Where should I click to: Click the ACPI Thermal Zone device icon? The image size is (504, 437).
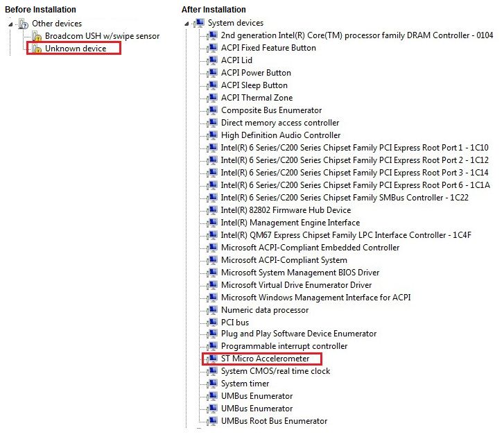pyautogui.click(x=212, y=98)
